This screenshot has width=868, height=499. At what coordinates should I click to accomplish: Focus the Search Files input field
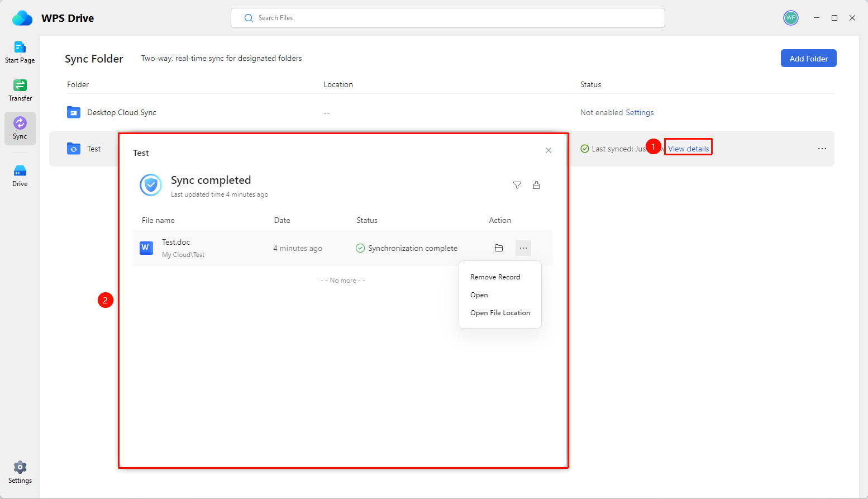point(448,18)
